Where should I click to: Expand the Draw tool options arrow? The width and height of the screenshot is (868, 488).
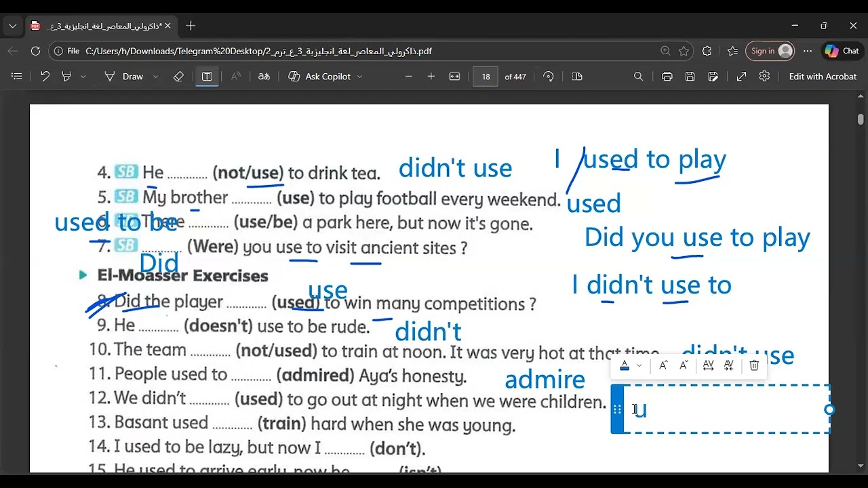(x=155, y=77)
